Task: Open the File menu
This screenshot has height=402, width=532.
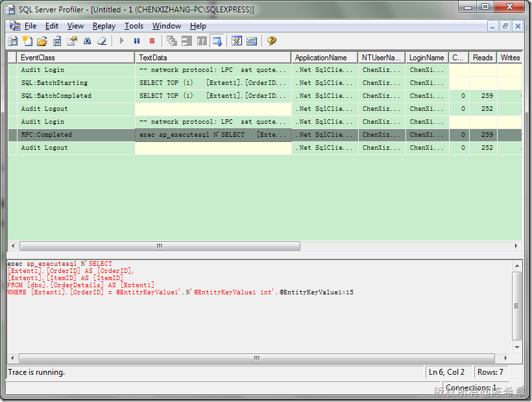Action: pyautogui.click(x=30, y=26)
